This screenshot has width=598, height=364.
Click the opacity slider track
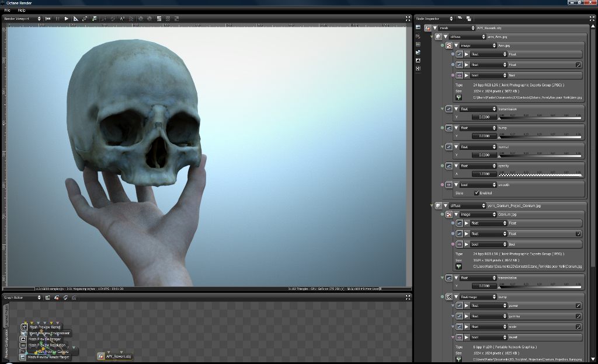click(540, 174)
